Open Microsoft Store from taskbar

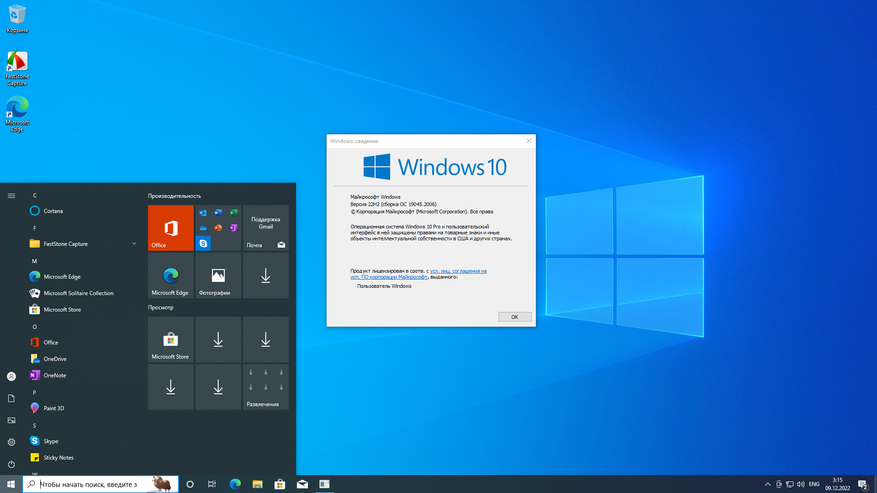280,484
